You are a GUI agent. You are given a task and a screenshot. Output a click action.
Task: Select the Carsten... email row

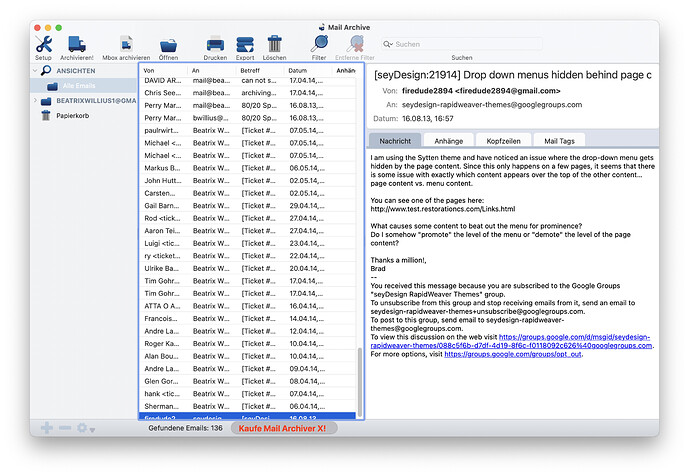click(x=247, y=193)
